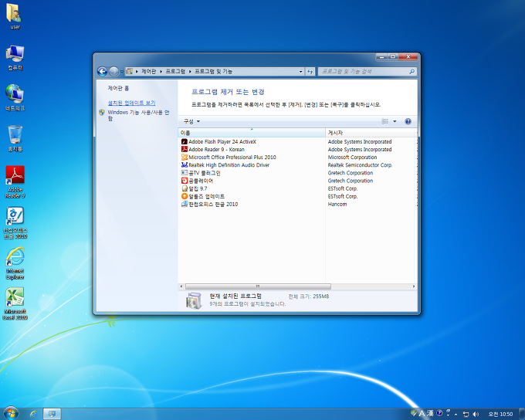Click the Show desktop button
Viewport: 525px width, 420px height.
coord(522,414)
